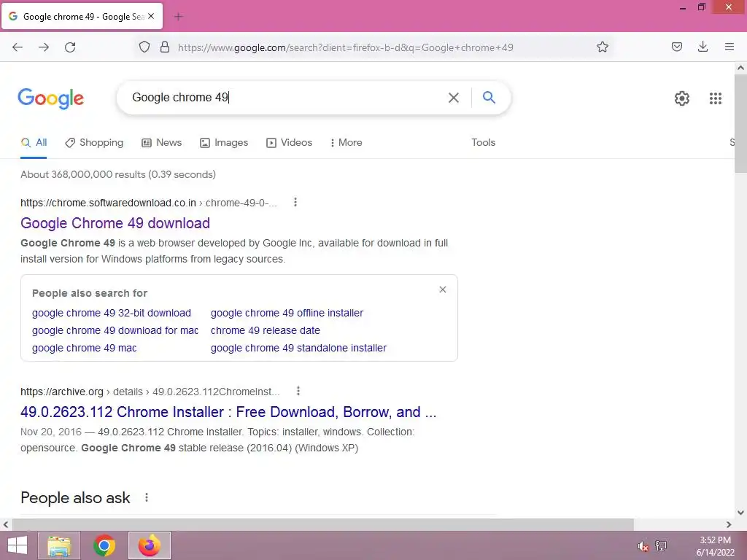Open the Save to Pocket icon
This screenshot has width=747, height=560.
pos(676,47)
